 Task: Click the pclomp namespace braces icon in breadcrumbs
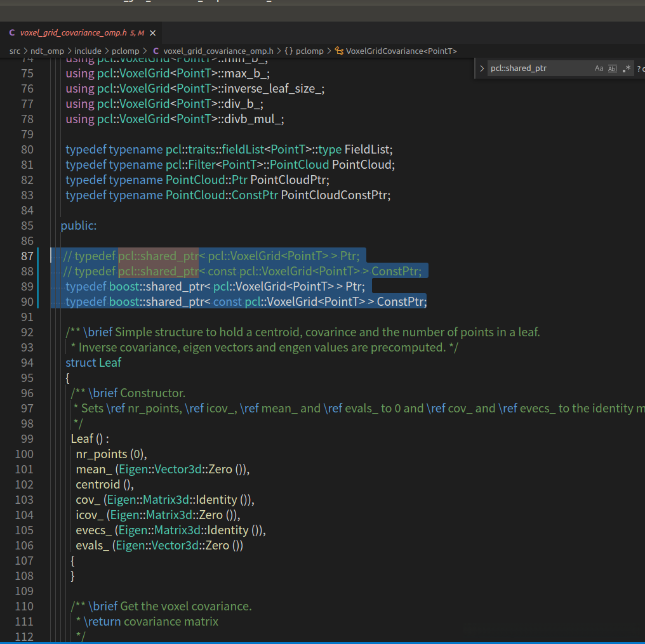[x=288, y=51]
